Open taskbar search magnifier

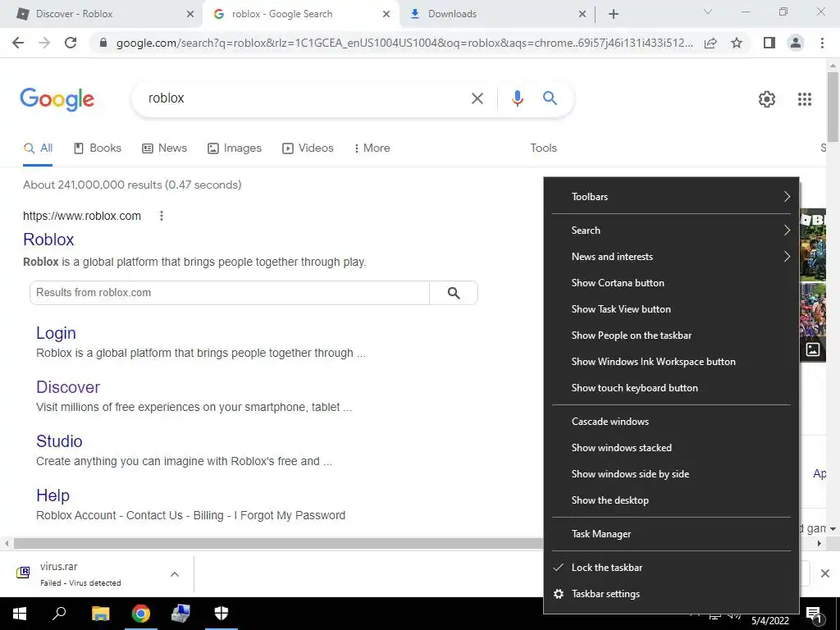pyautogui.click(x=59, y=614)
